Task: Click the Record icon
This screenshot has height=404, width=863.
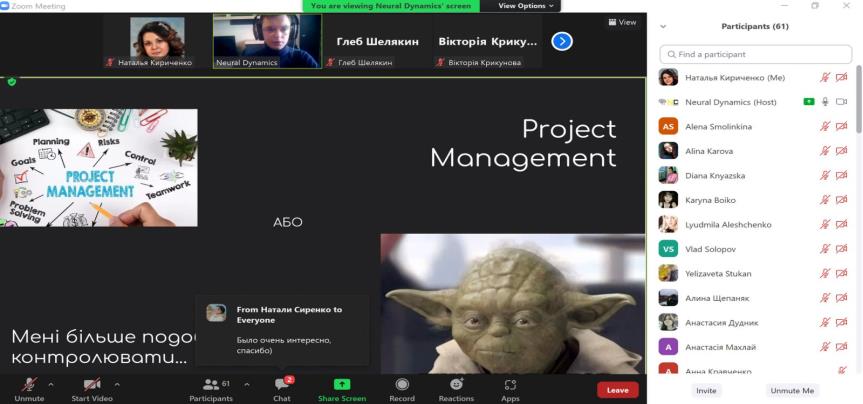Action: click(x=402, y=384)
